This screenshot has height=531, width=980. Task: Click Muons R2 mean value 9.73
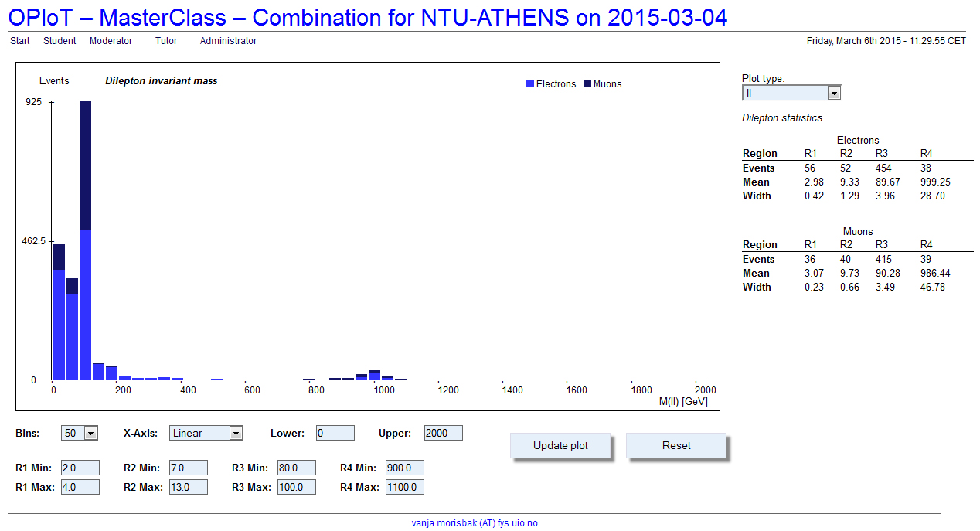pyautogui.click(x=850, y=273)
